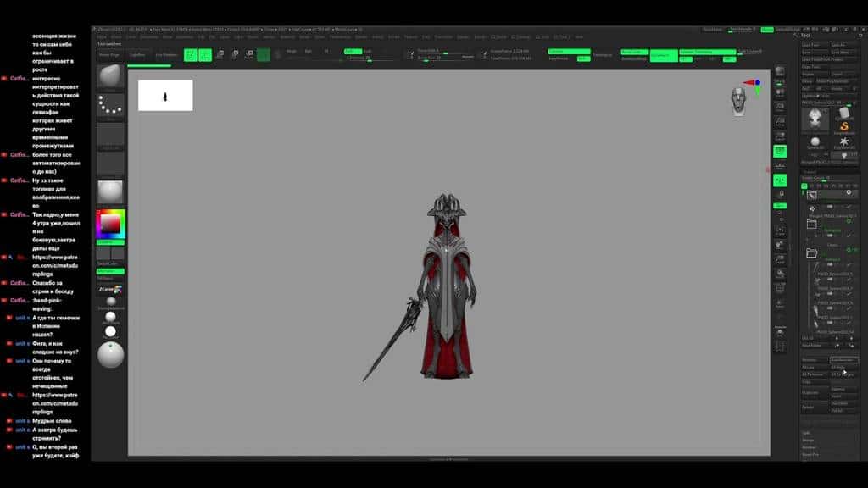Viewport: 868px width, 488px height.
Task: Collapse the Subtool section header
Action: tap(810, 172)
